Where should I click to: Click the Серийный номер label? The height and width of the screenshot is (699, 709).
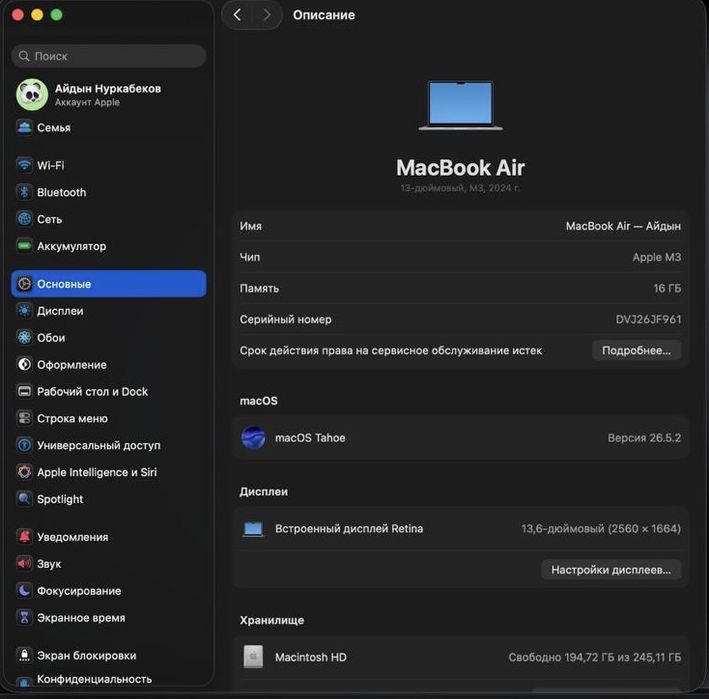click(285, 319)
